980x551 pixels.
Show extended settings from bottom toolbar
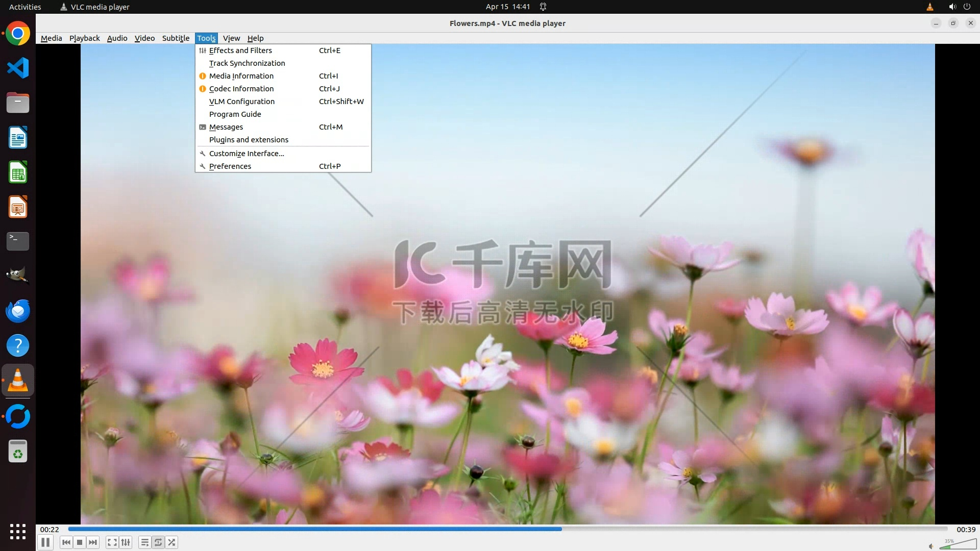coord(126,542)
